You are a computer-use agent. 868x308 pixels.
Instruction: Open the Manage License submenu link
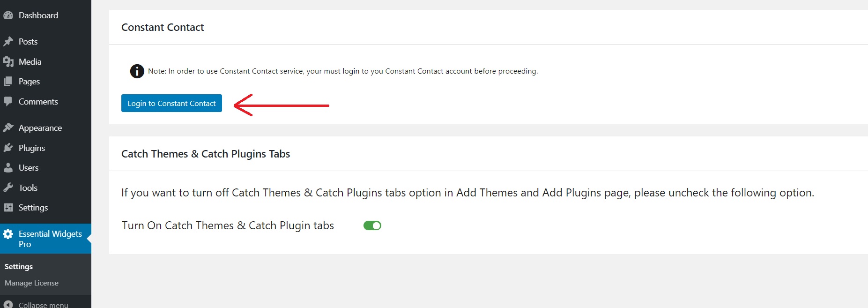coord(31,283)
